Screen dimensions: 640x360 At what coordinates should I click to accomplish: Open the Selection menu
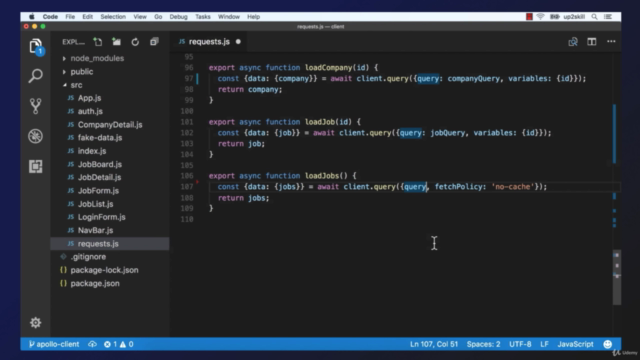click(113, 17)
